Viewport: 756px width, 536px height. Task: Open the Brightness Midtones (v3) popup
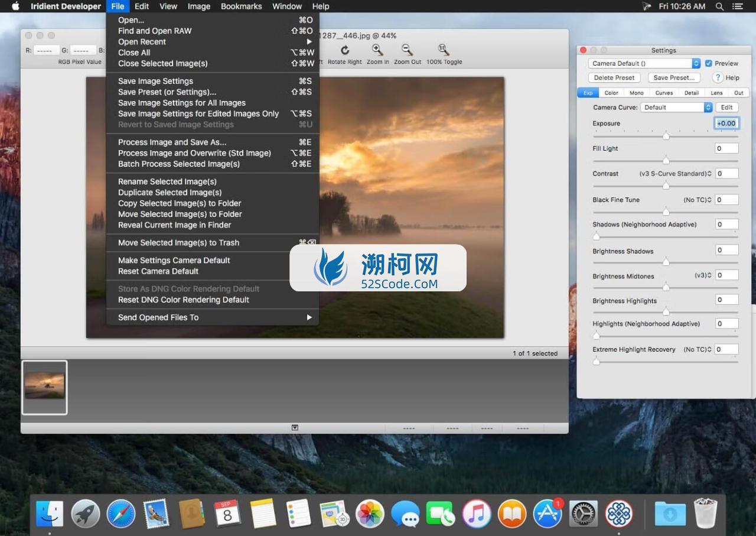[x=703, y=275]
